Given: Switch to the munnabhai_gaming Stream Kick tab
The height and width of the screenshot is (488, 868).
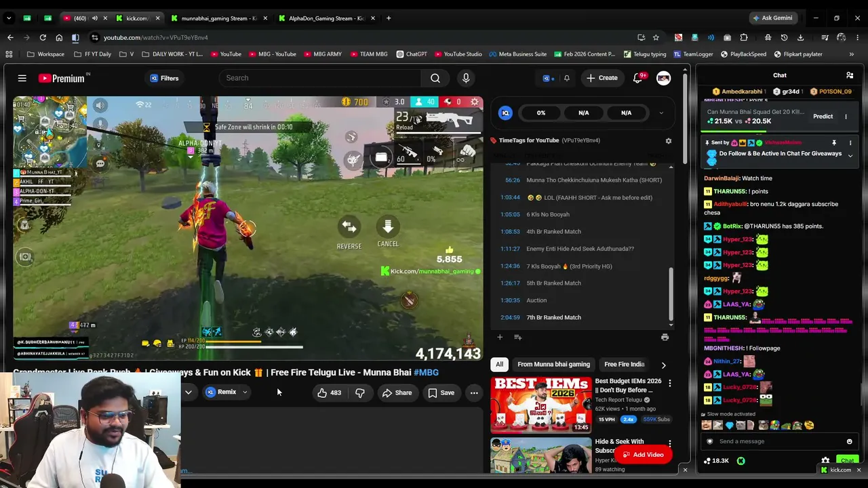Looking at the screenshot, I should click(218, 18).
